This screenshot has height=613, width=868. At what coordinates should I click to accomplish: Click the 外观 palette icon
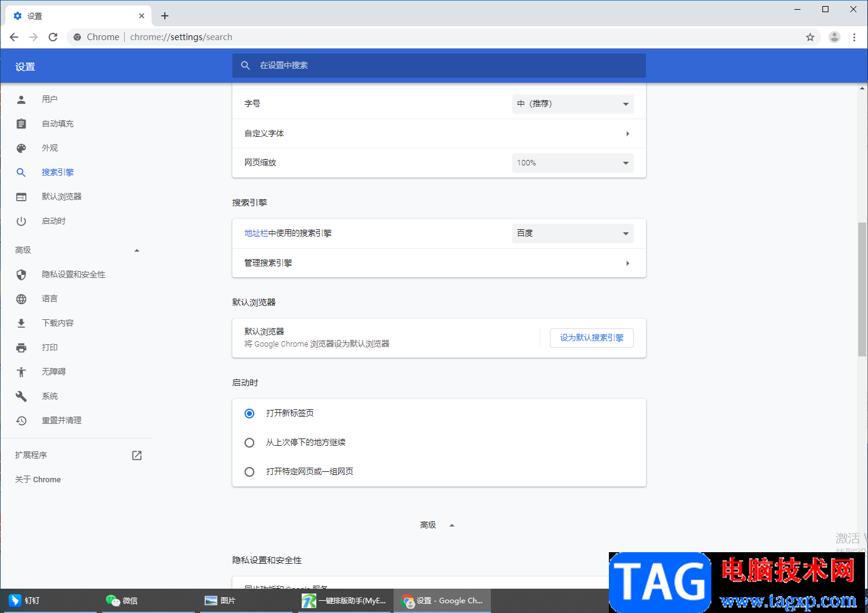pos(21,148)
